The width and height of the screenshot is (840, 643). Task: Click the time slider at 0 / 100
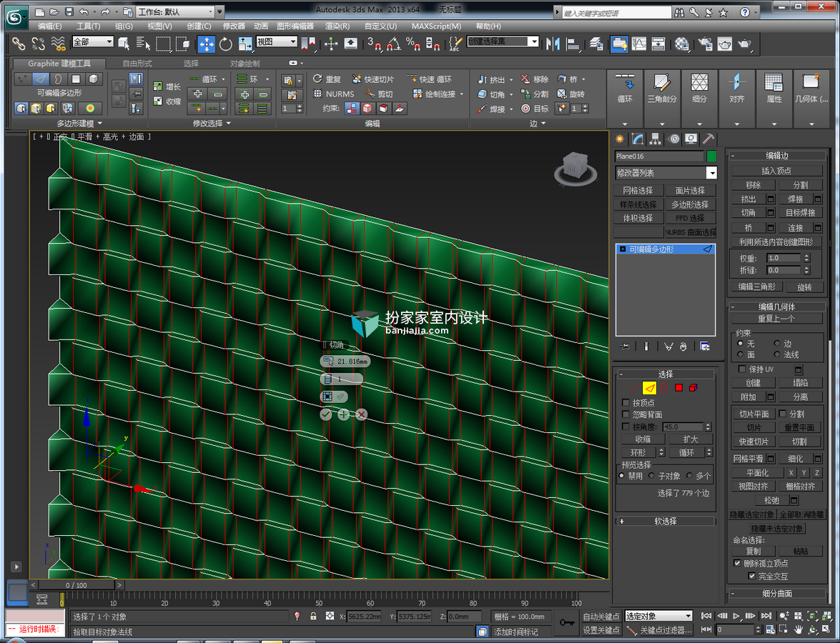[76, 585]
